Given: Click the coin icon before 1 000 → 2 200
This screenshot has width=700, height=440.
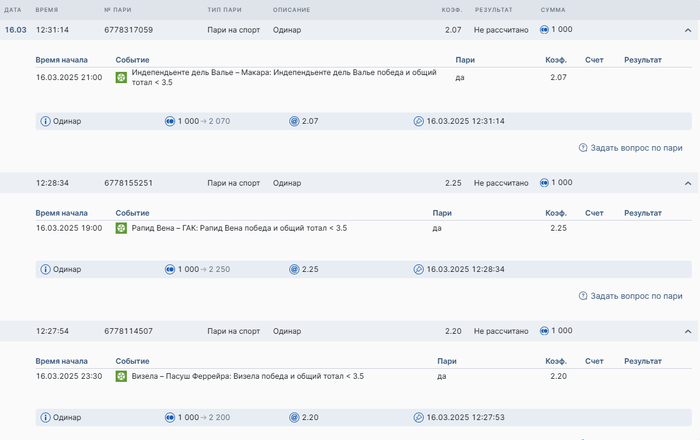Looking at the screenshot, I should [x=170, y=417].
